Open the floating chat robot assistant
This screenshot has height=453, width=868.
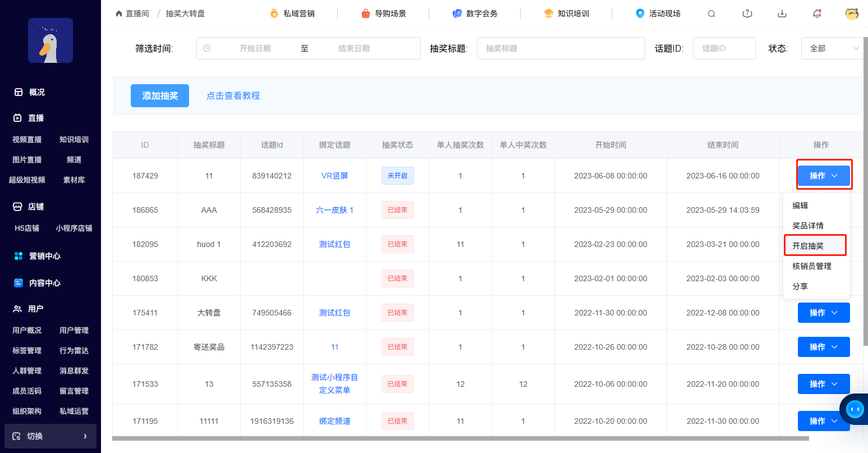855,409
